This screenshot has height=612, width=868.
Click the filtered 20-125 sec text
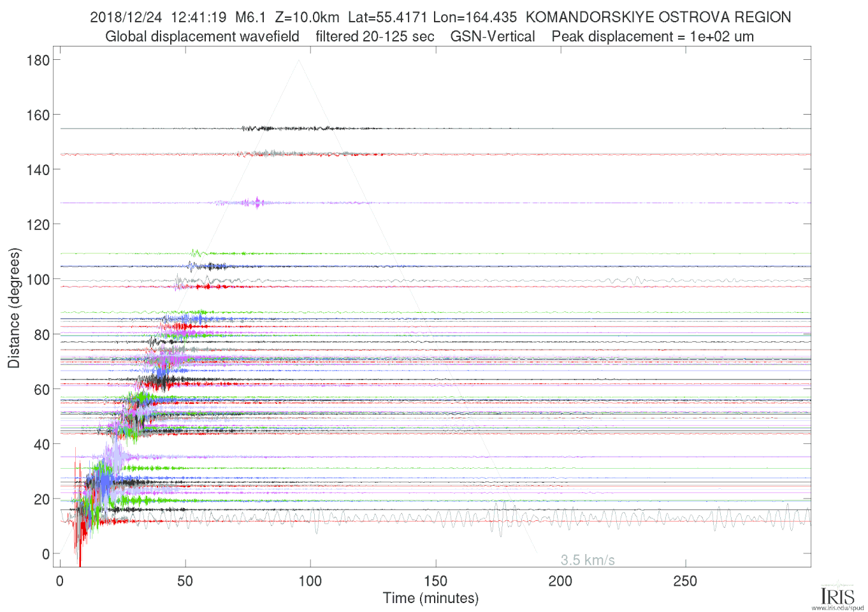[375, 36]
